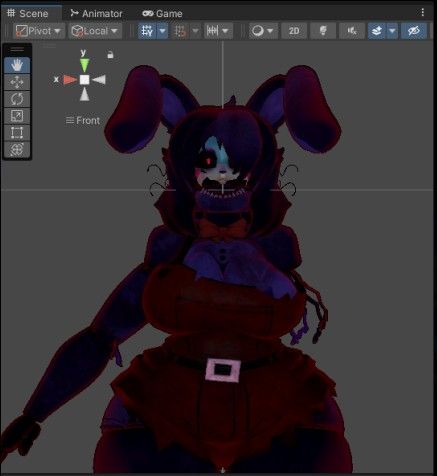The height and width of the screenshot is (476, 437).
Task: Toggle scene audio with the speaker icon
Action: click(352, 31)
